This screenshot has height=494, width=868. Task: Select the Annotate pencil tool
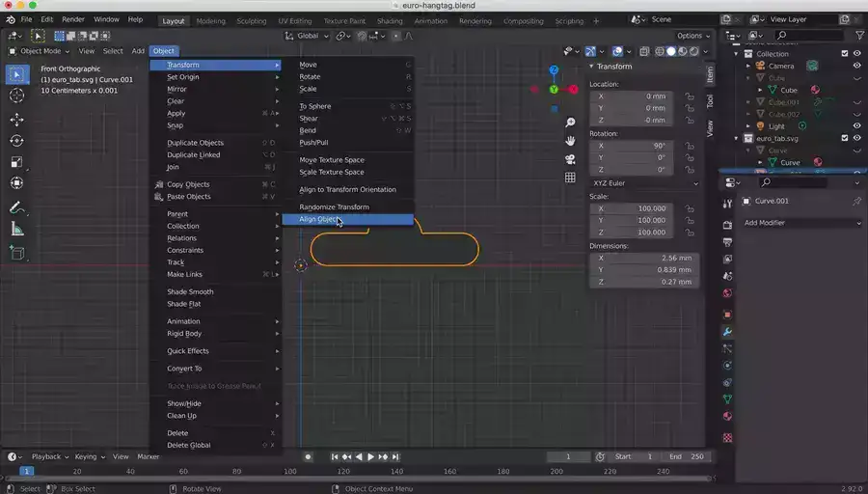pyautogui.click(x=16, y=208)
